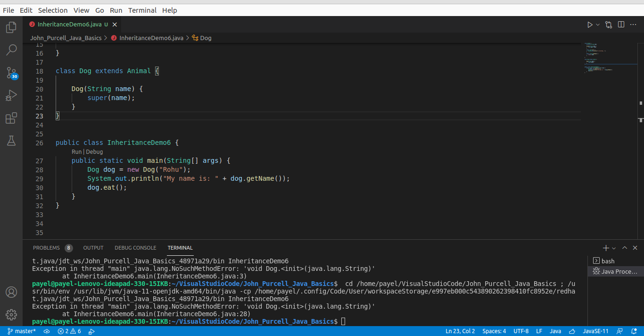Open Source Control with 30 changes badge

coord(11,73)
